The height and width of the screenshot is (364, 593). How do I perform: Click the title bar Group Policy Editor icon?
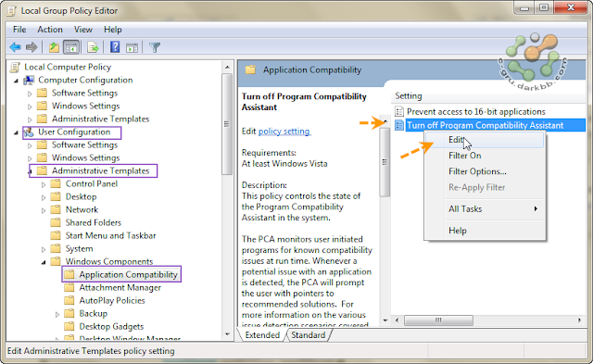(x=12, y=10)
